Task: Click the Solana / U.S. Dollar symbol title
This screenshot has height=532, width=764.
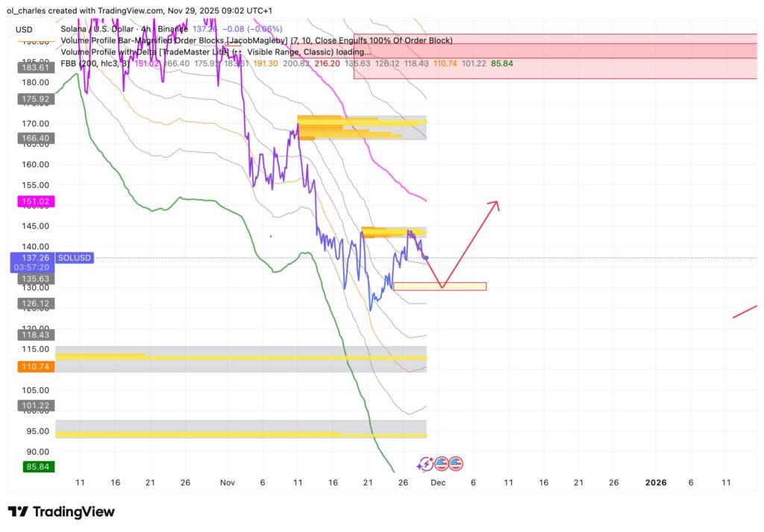Action: click(104, 29)
